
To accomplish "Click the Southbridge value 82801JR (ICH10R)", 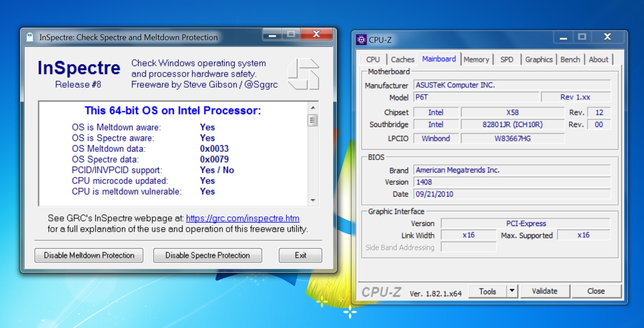I will tap(513, 125).
